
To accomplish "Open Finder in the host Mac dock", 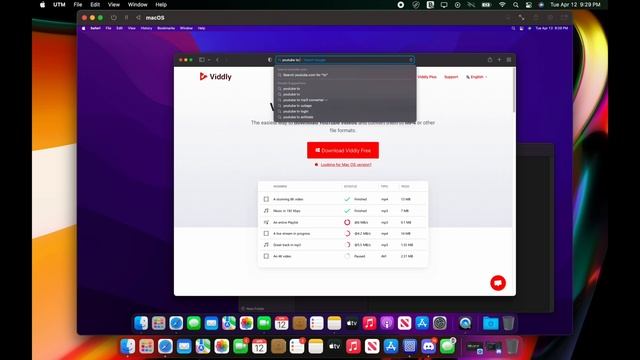I will [x=128, y=347].
